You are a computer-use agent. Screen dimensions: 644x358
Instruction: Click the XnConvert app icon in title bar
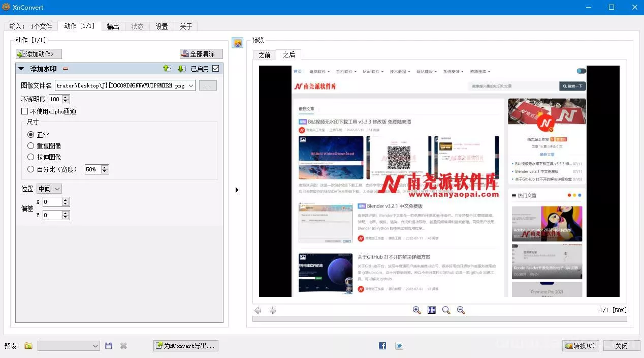pyautogui.click(x=6, y=7)
